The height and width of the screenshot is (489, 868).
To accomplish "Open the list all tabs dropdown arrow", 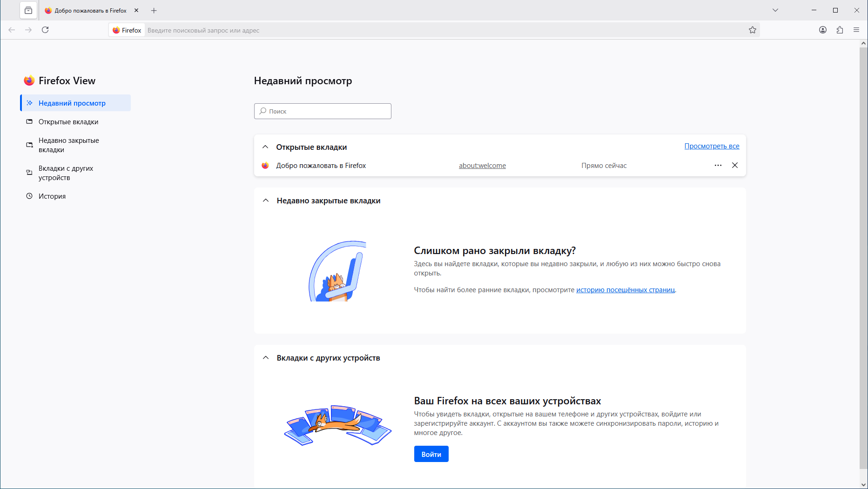I will [x=775, y=10].
